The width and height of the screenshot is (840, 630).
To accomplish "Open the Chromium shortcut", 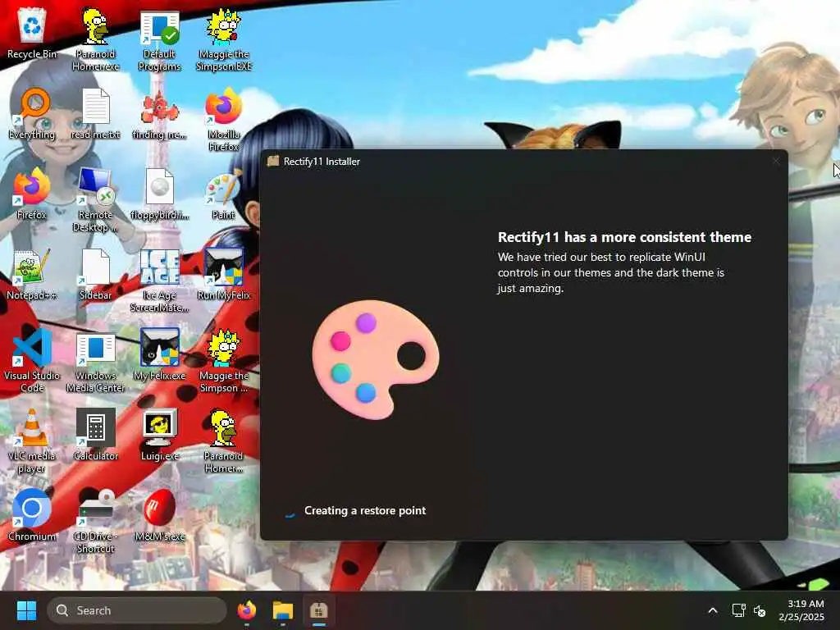I will (32, 516).
